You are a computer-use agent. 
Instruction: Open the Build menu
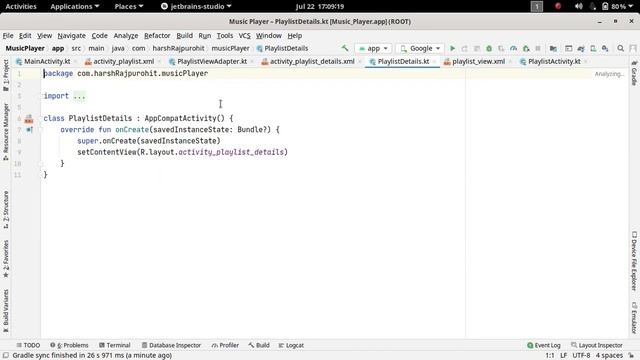pyautogui.click(x=184, y=36)
